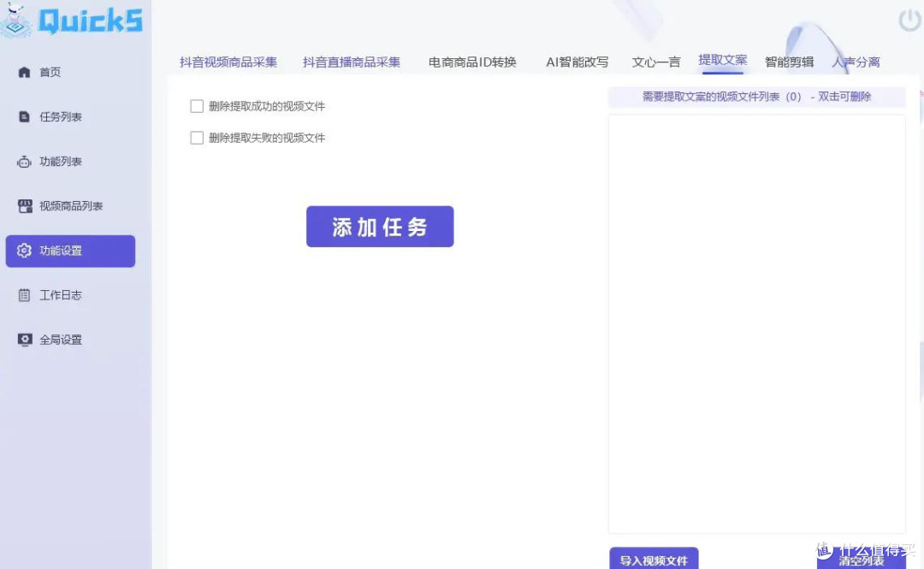Open the AI智能改写 tab

coord(577,62)
